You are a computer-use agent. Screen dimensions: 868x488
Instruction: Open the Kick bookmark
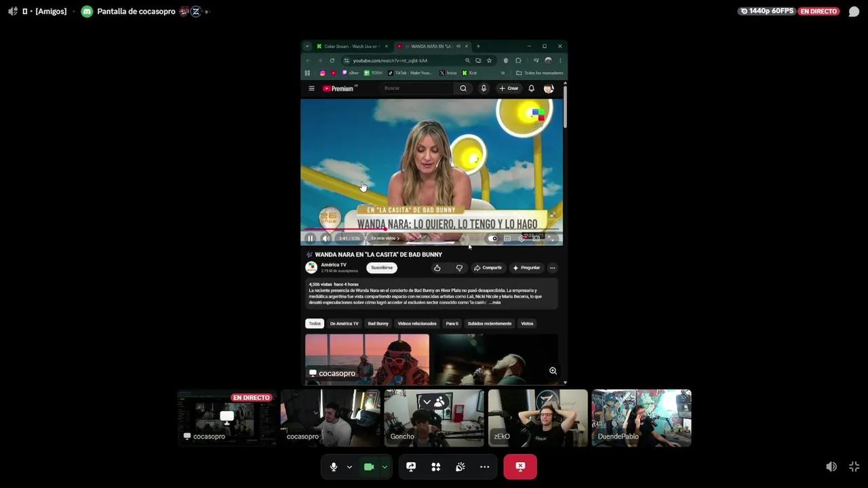click(x=469, y=73)
